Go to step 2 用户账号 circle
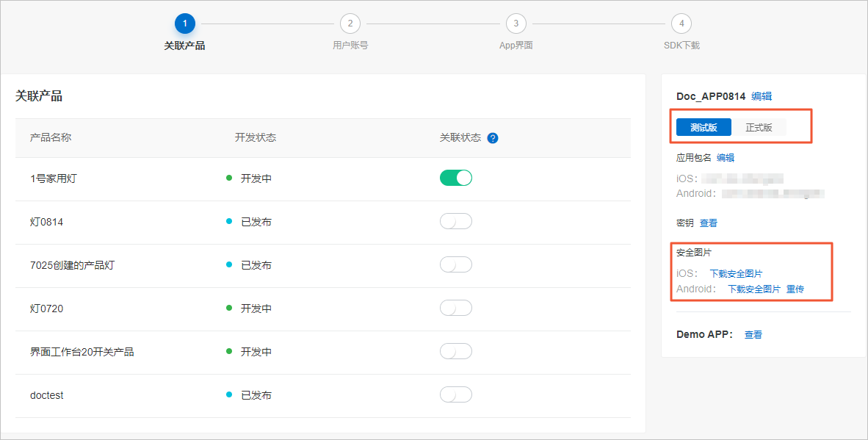Screen dimensions: 868x440 (x=350, y=24)
